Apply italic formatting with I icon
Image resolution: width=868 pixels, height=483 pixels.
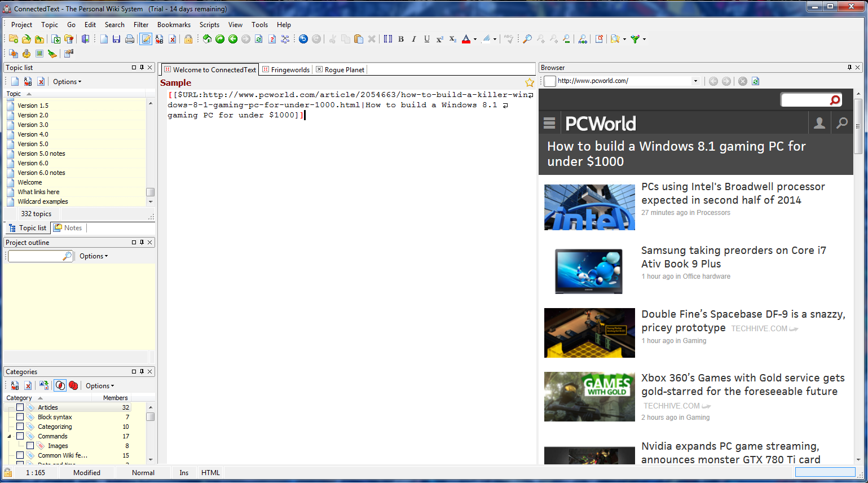[x=414, y=39]
